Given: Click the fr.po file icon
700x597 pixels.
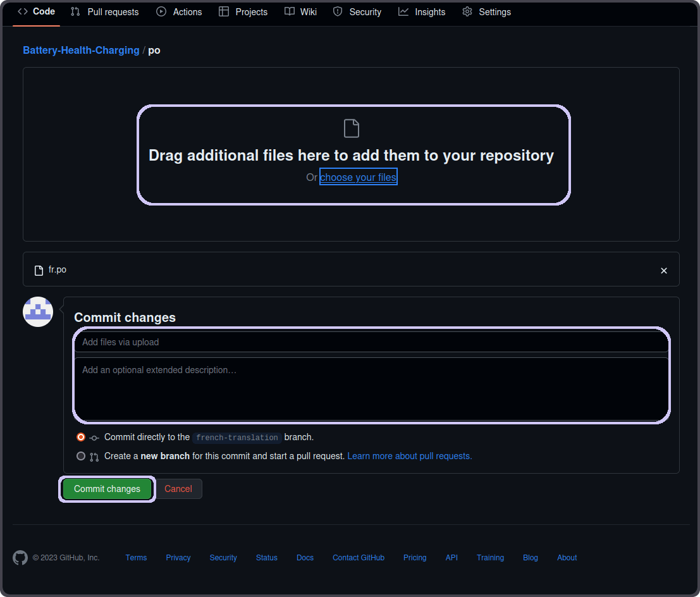Looking at the screenshot, I should click(39, 271).
